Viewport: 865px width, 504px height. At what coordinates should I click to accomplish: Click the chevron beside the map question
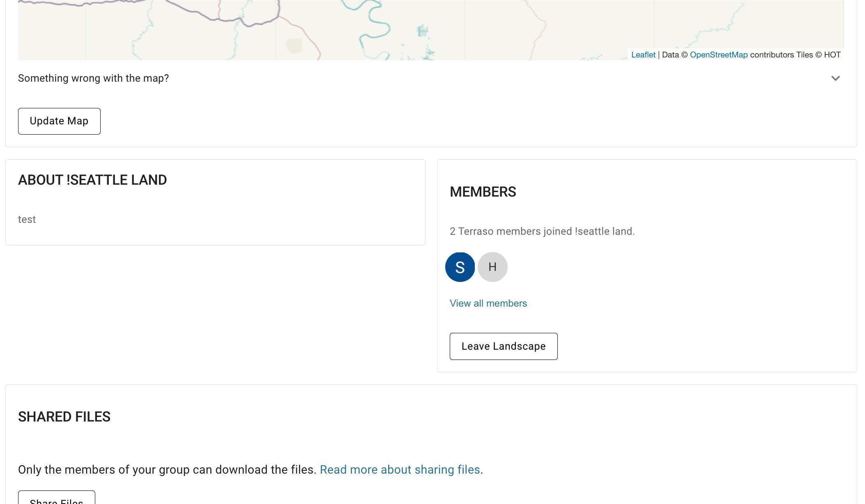(x=835, y=78)
